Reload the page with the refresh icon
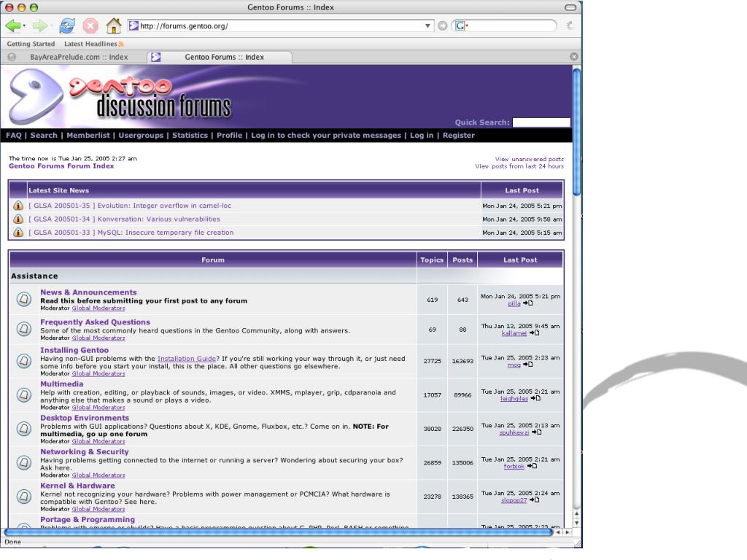 pyautogui.click(x=66, y=26)
